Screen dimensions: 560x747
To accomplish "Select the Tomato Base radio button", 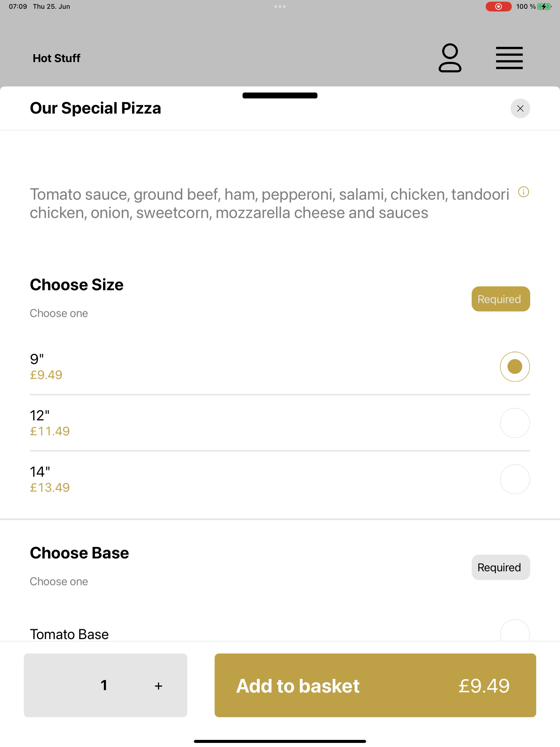I will [514, 631].
